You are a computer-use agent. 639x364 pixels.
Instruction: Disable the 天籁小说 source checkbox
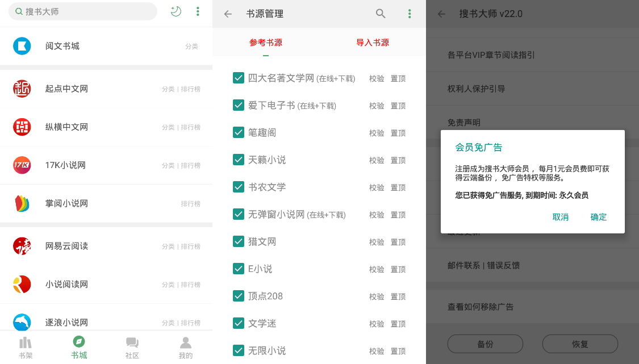239,160
